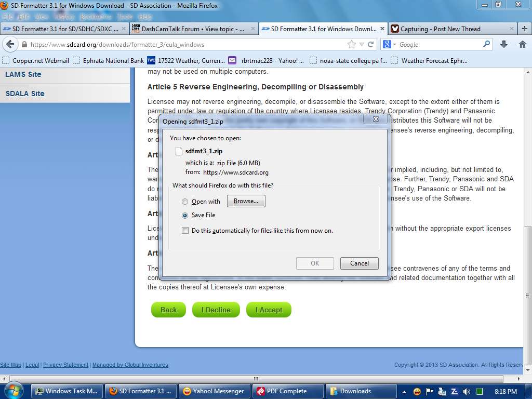Switch to DashCamTalk Forum tab
The image size is (532, 399).
tap(193, 29)
